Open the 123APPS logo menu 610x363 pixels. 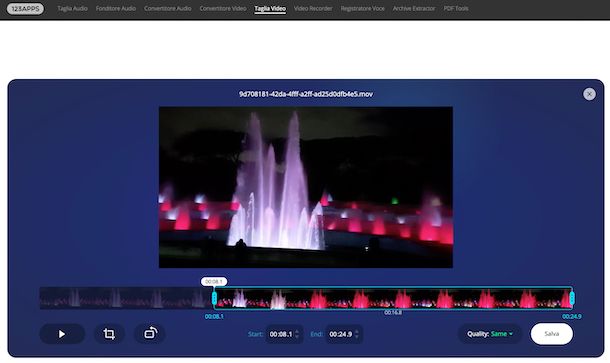point(25,9)
